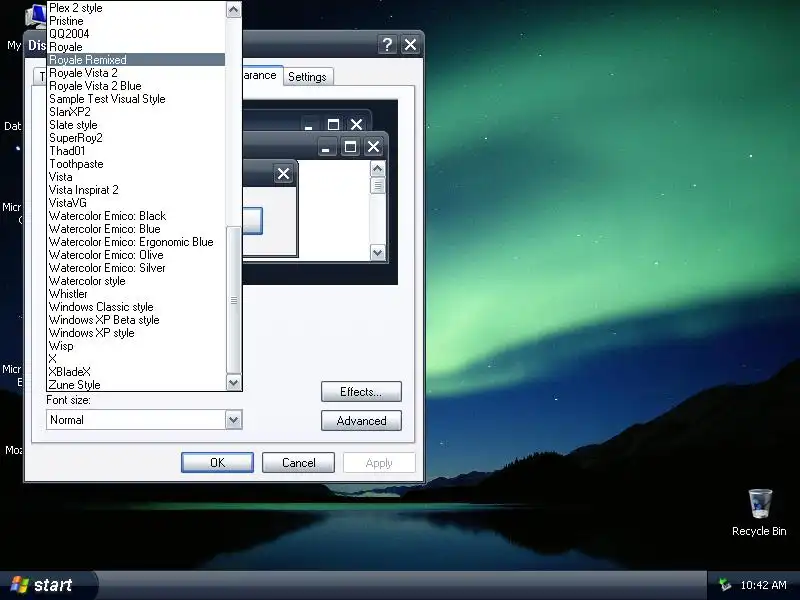800x600 pixels.
Task: Choose plain Royale Vista 2
Action: pos(136,73)
